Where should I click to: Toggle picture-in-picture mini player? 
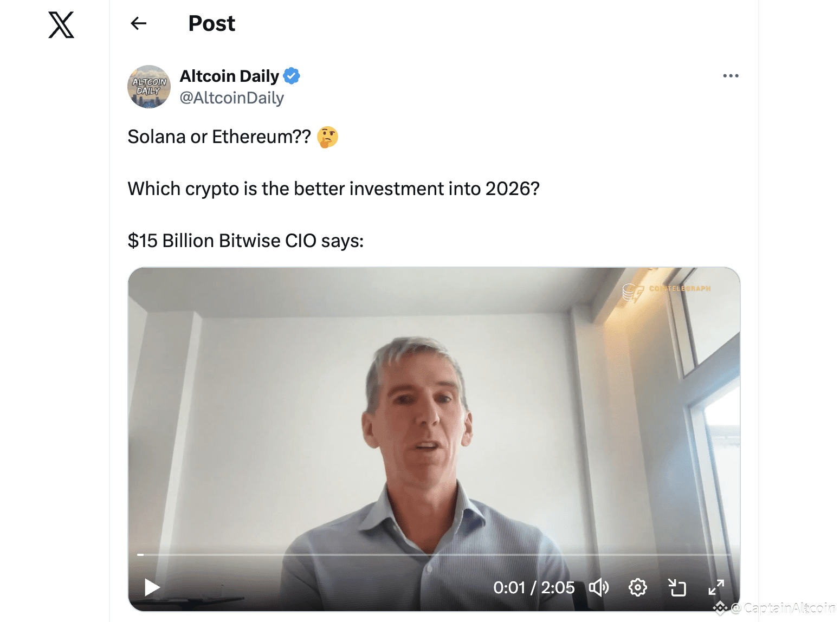coord(677,587)
